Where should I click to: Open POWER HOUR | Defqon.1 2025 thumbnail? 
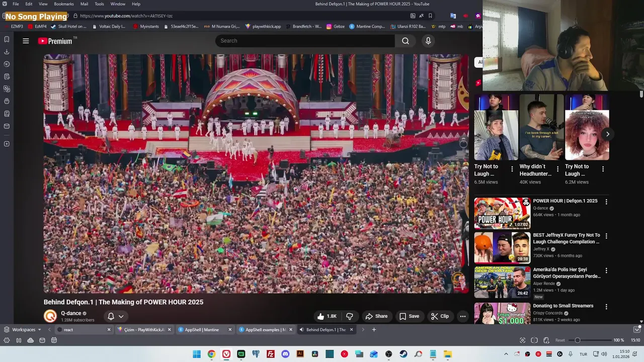502,213
